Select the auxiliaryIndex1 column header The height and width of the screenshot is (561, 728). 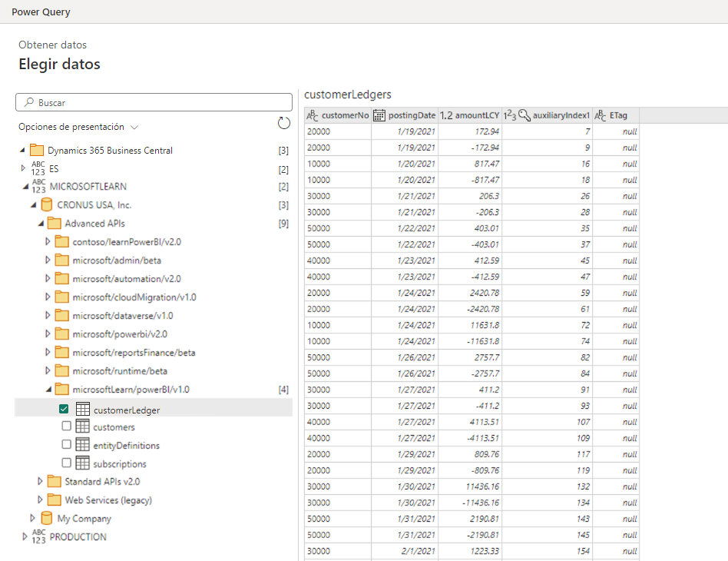click(548, 115)
